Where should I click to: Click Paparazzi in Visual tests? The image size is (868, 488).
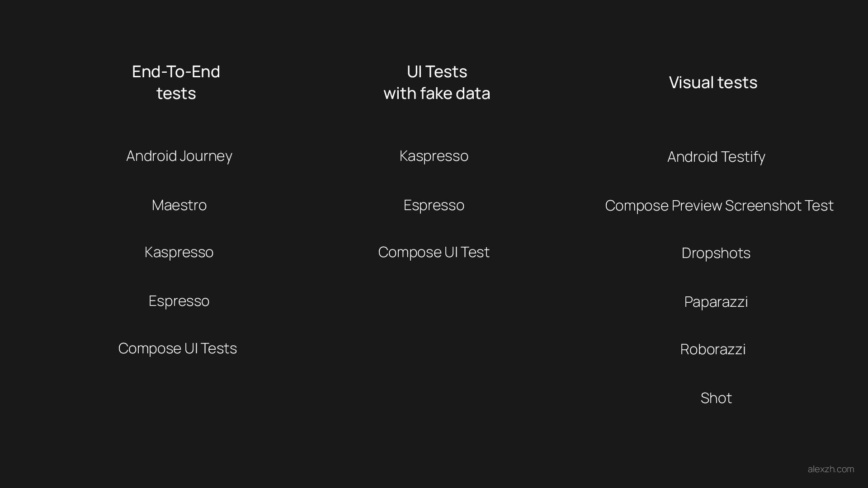716,302
